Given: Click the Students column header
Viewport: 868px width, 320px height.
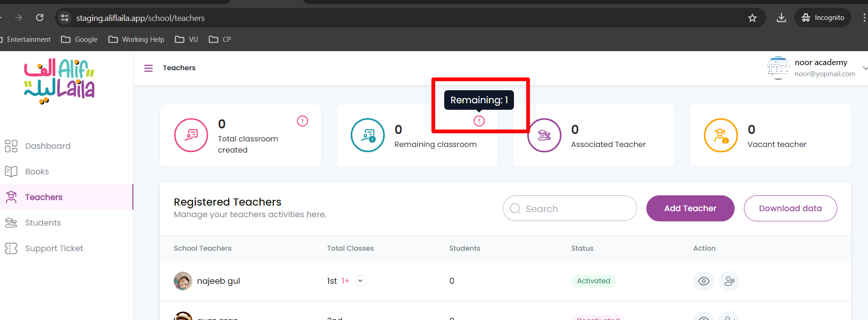Looking at the screenshot, I should pos(465,248).
